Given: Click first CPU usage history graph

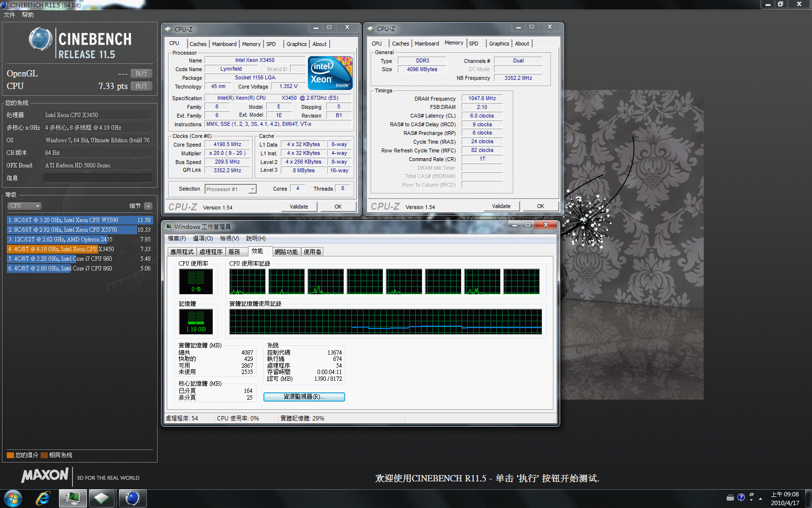Looking at the screenshot, I should coord(247,282).
